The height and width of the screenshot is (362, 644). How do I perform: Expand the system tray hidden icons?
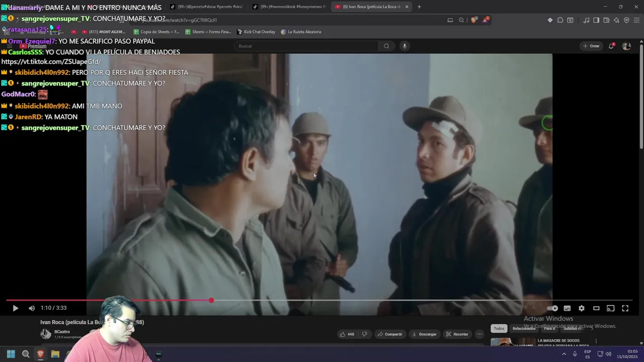pos(563,354)
